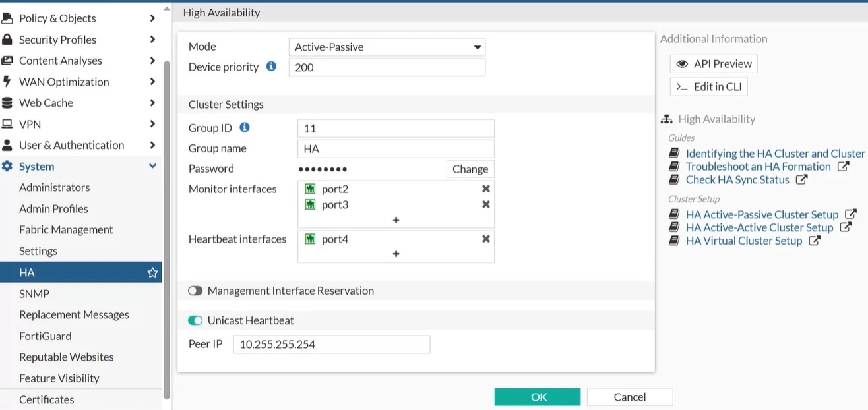Enable Management Interface Reservation toggle
Viewport: 868px width, 410px height.
tap(195, 291)
